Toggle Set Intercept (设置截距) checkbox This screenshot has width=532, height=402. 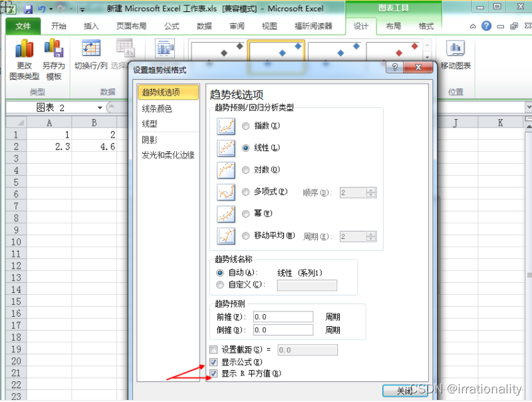(x=213, y=349)
